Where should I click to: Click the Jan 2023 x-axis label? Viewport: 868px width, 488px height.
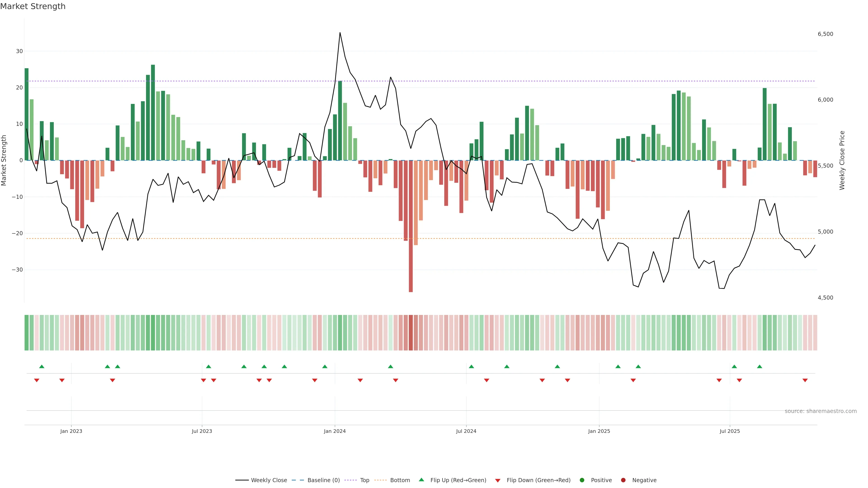71,431
